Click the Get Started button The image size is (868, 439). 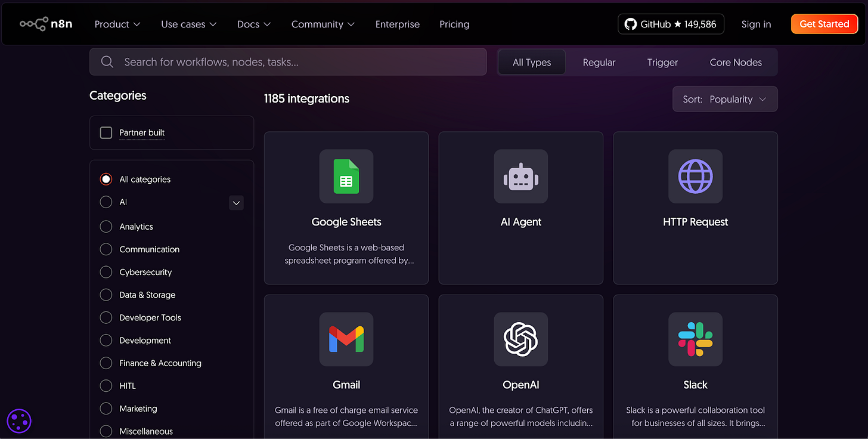[824, 24]
